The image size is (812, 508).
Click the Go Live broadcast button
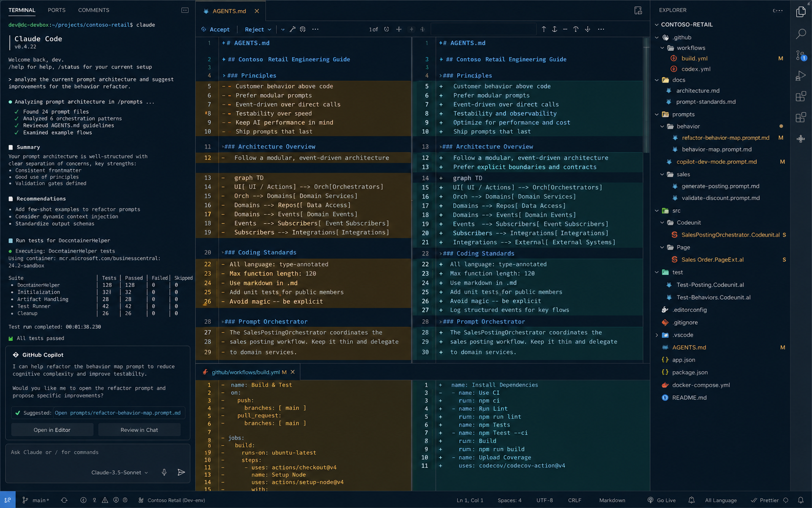[661, 500]
